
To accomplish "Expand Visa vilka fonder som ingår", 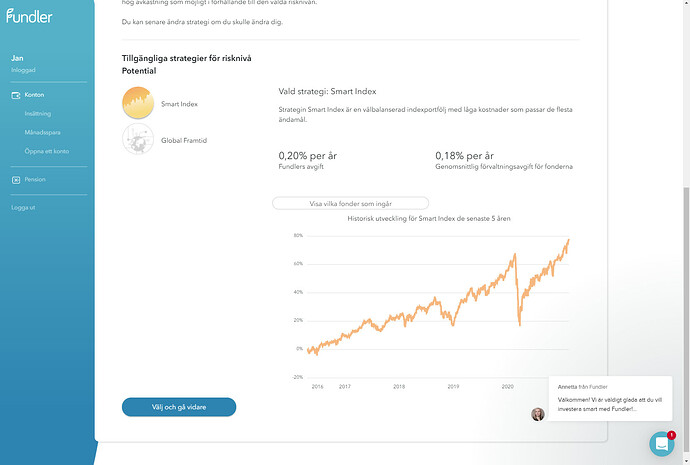I will point(350,203).
